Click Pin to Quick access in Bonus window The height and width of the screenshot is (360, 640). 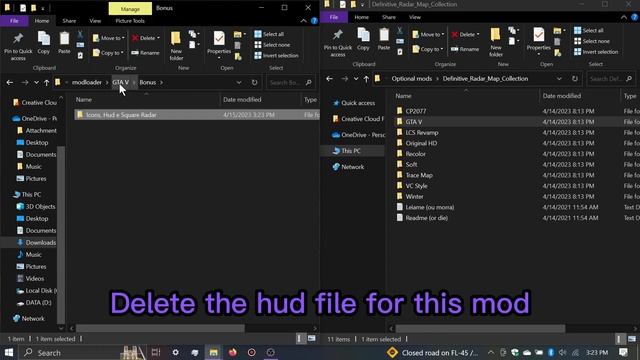(18, 46)
